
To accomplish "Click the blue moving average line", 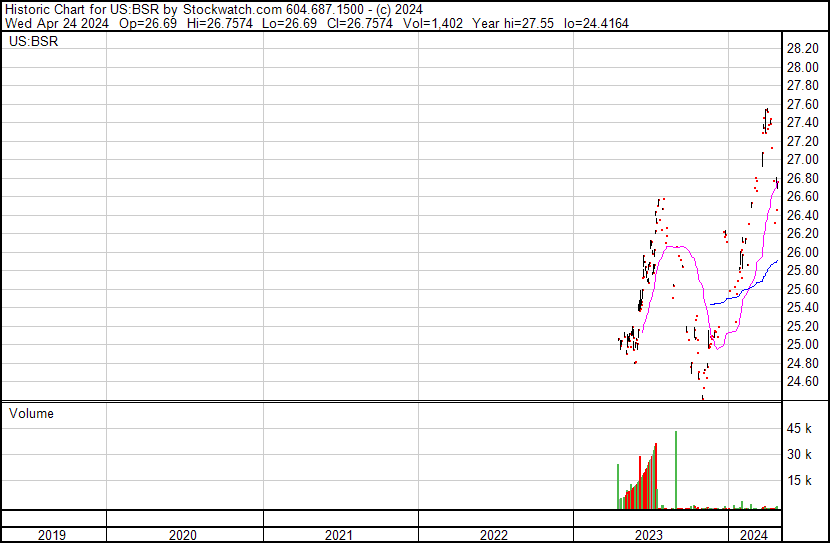I will [x=744, y=290].
